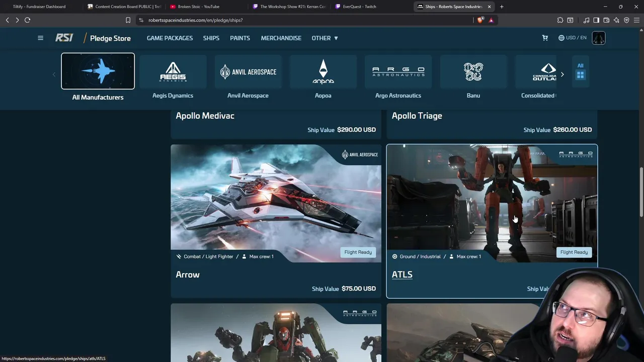Click Ground / Industrial label
This screenshot has height=362, width=644.
[x=420, y=256]
